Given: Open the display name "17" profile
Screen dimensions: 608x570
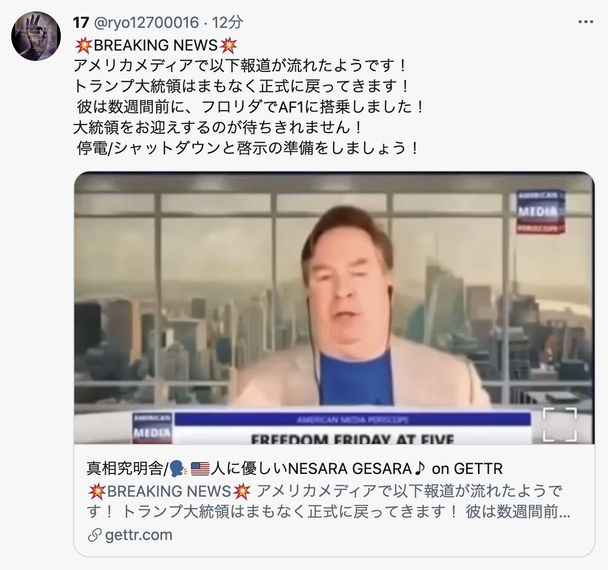Looking at the screenshot, I should (x=81, y=23).
